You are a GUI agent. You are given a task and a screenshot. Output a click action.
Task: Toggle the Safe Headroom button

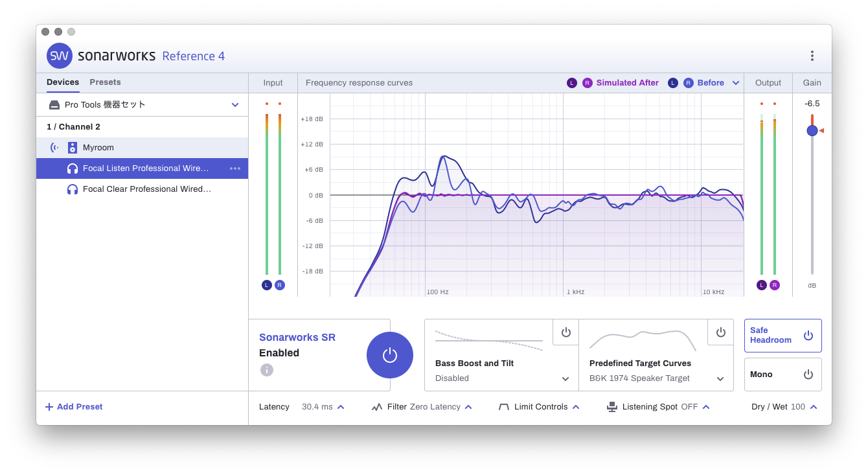(x=808, y=336)
